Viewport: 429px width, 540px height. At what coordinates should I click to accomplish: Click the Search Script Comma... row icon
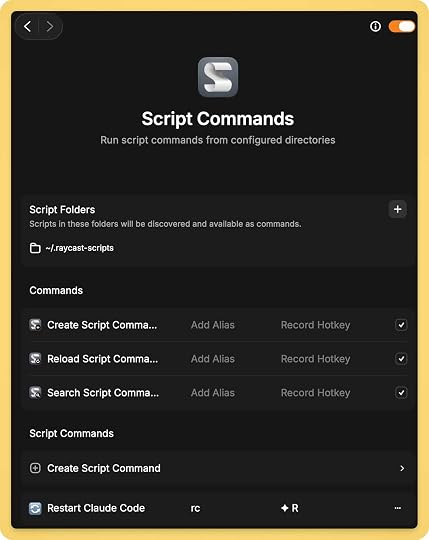pos(35,393)
